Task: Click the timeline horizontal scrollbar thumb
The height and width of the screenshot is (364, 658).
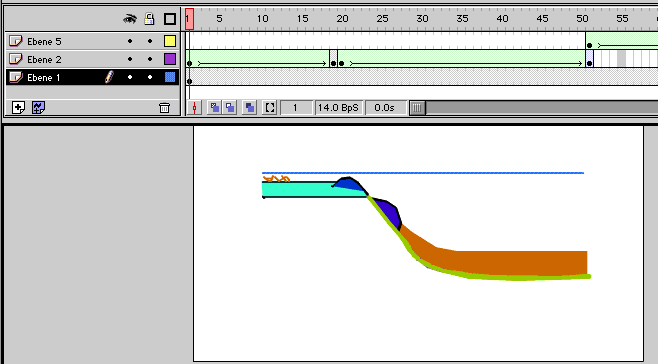Action: pos(417,108)
